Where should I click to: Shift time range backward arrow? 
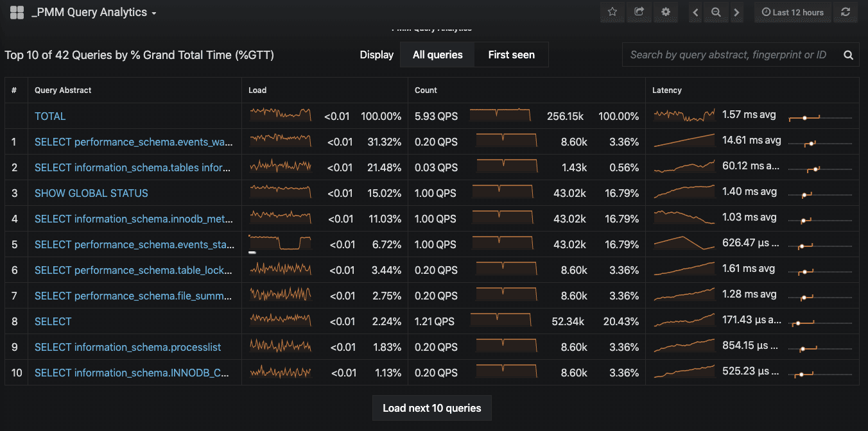696,12
